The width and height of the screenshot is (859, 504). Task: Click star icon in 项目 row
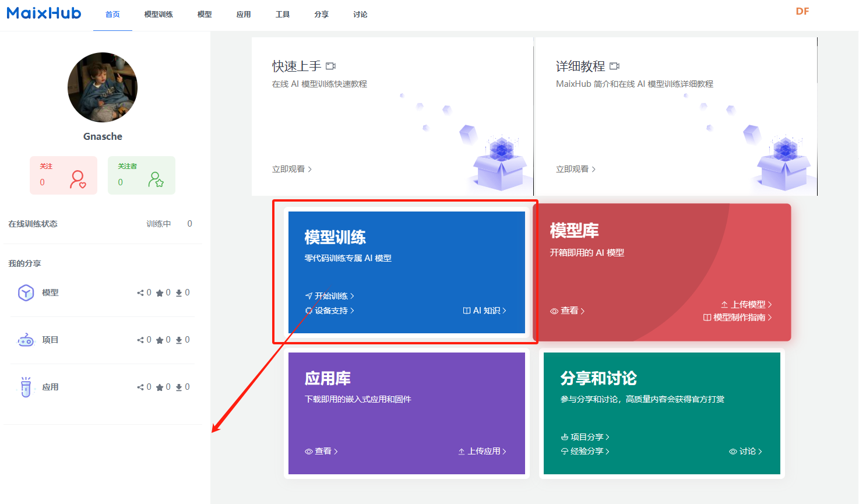160,340
